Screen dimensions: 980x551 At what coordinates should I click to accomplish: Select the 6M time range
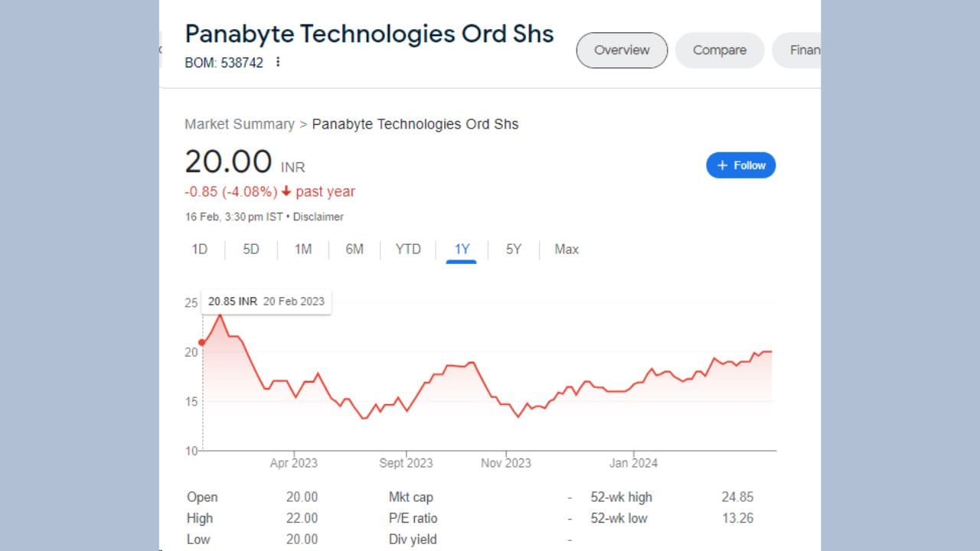pyautogui.click(x=354, y=249)
